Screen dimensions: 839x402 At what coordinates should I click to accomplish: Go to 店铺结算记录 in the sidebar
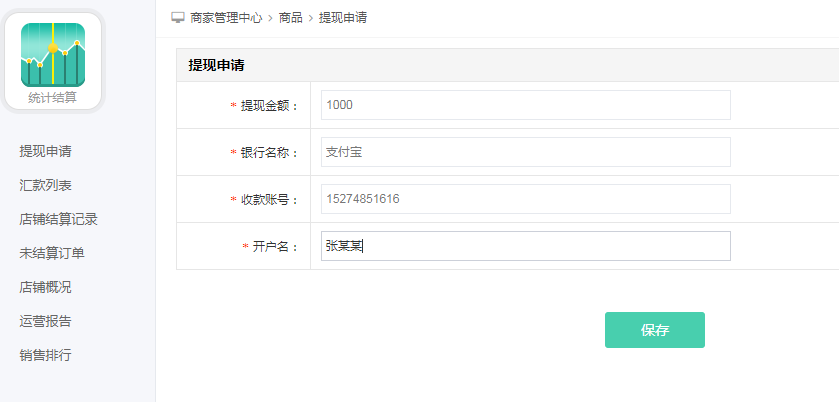click(58, 219)
